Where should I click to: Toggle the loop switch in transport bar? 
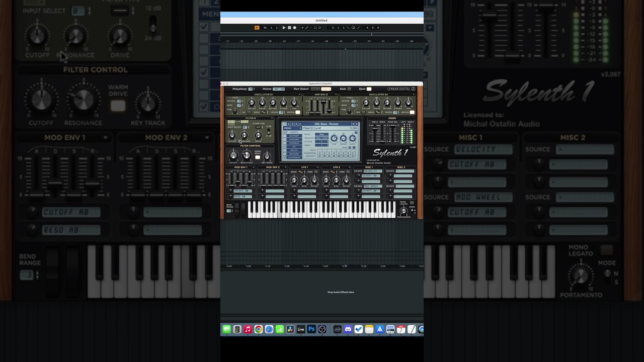point(353,28)
